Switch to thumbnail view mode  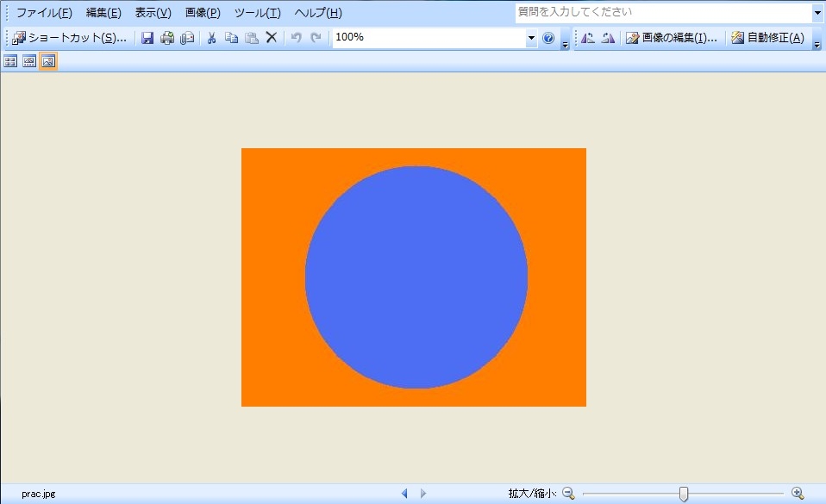click(x=10, y=61)
